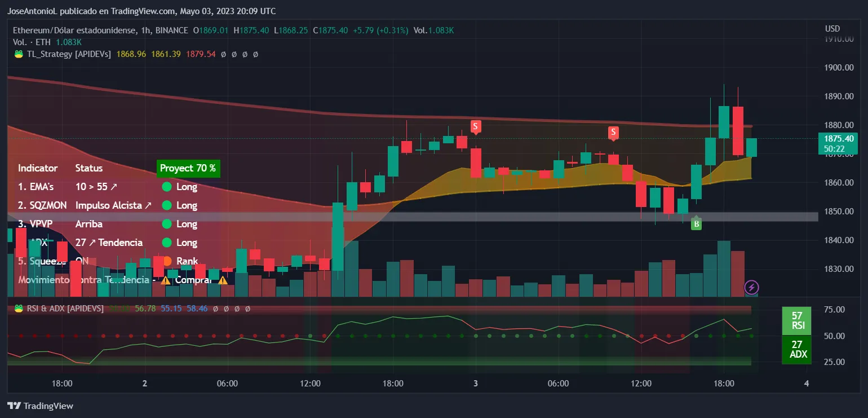The width and height of the screenshot is (868, 418).
Task: Click the red S sell signal marker
Action: pos(476,126)
